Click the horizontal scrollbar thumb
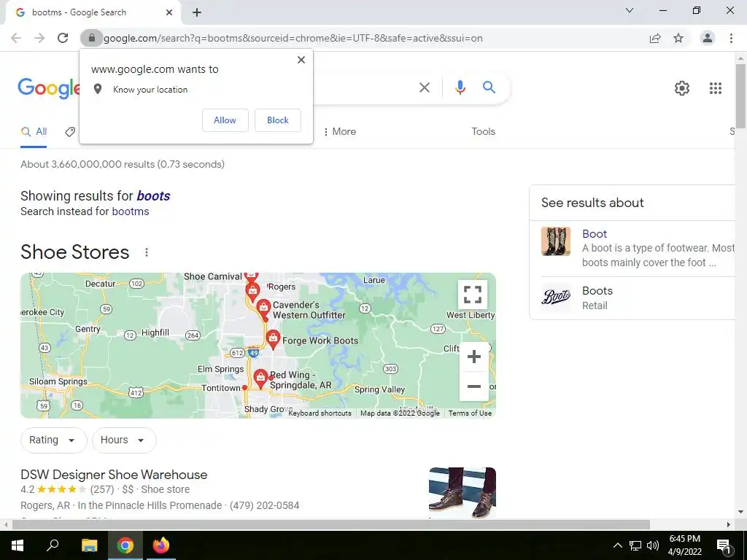The height and width of the screenshot is (560, 747). [x=330, y=525]
